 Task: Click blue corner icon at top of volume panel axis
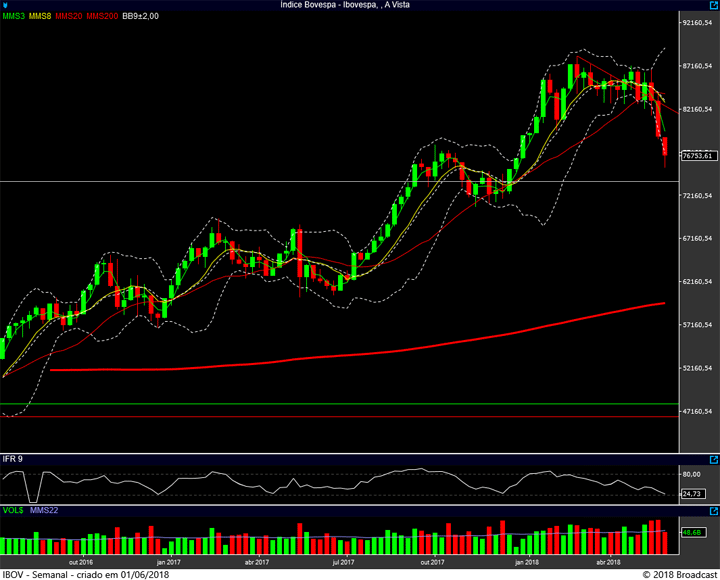click(x=714, y=511)
